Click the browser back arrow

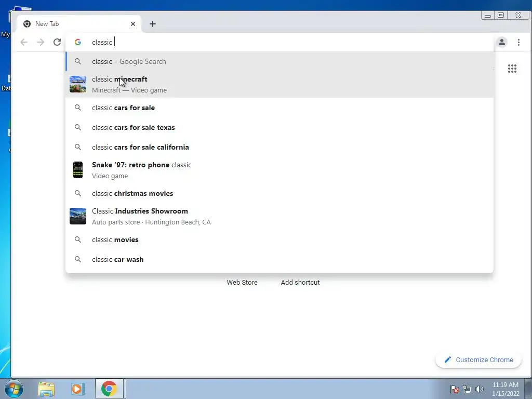[x=24, y=42]
